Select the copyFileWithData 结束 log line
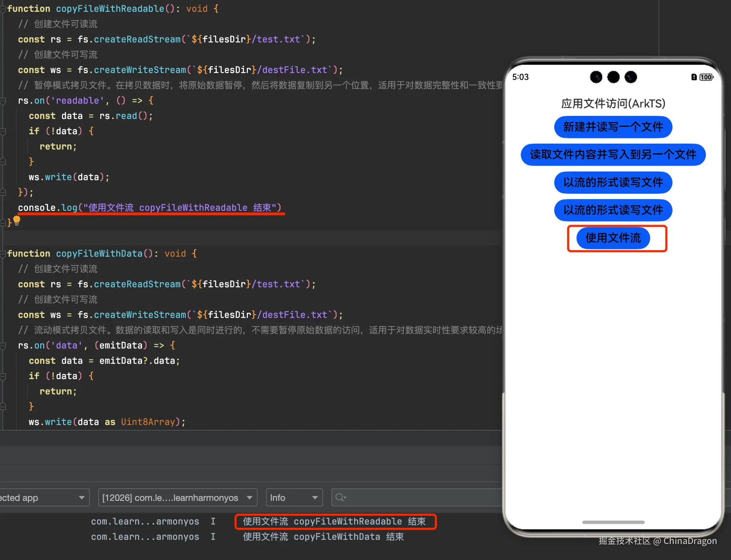731x560 pixels. 323,537
